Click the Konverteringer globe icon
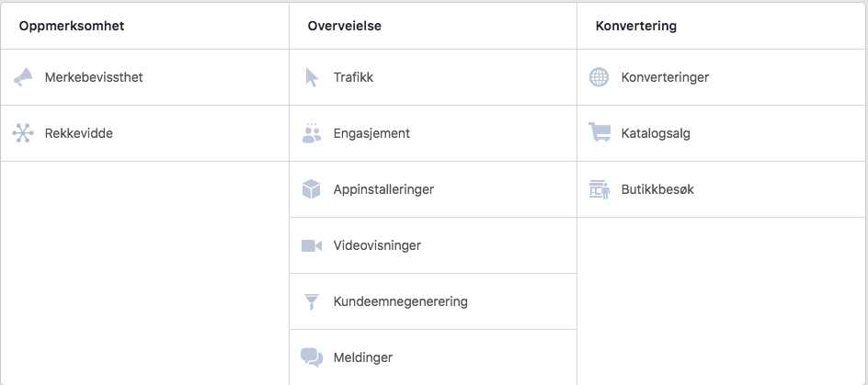Viewport: 868px width, 385px height. pyautogui.click(x=599, y=77)
